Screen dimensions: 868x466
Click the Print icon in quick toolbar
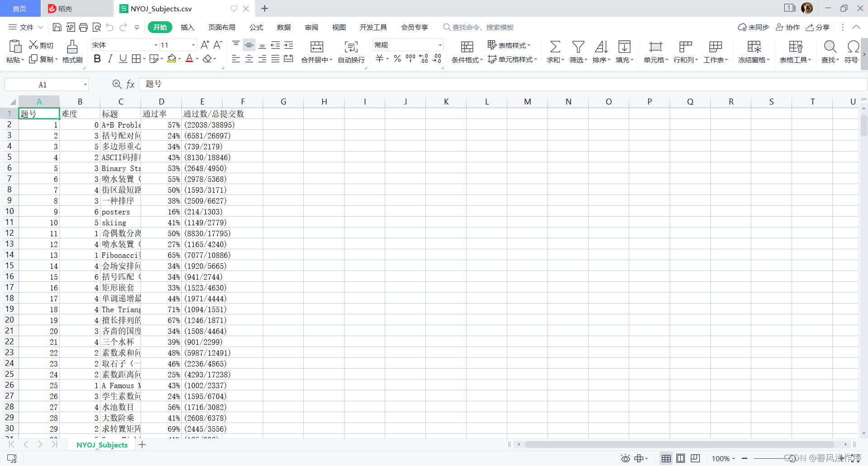(83, 27)
